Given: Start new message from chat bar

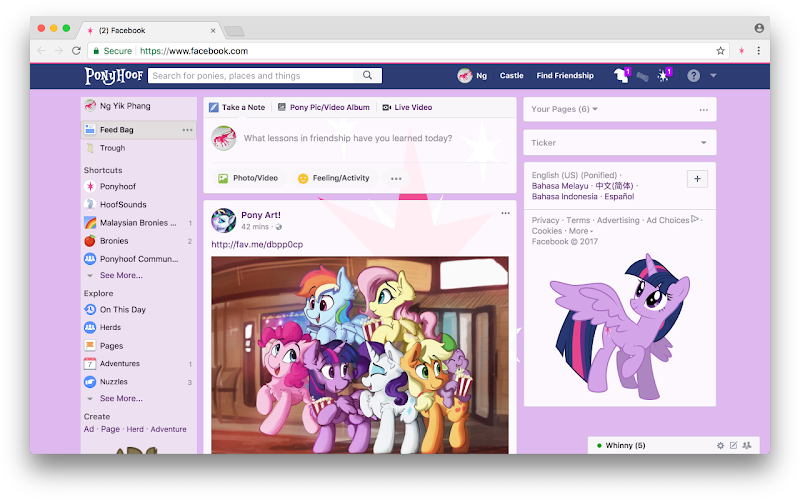Looking at the screenshot, I should pos(733,445).
